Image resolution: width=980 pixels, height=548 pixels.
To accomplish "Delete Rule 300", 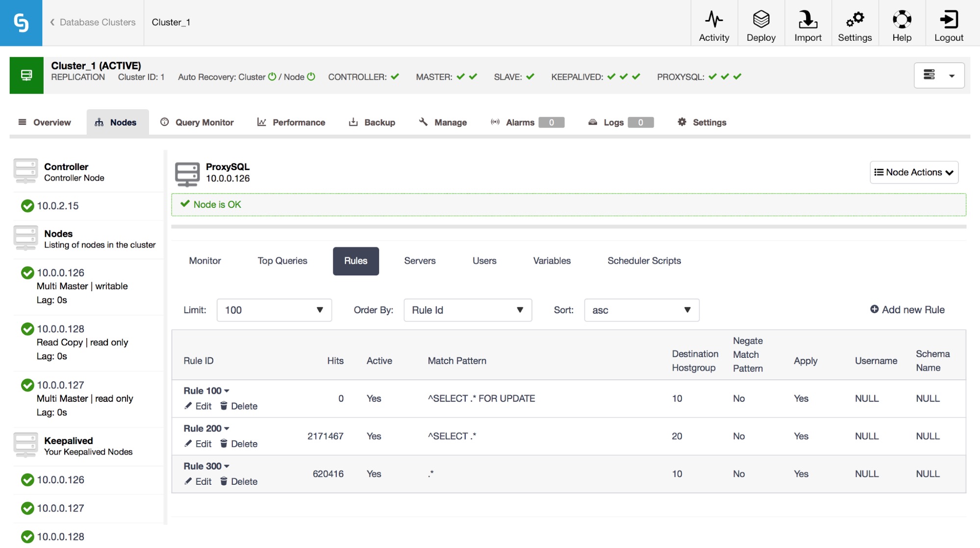I will (238, 482).
